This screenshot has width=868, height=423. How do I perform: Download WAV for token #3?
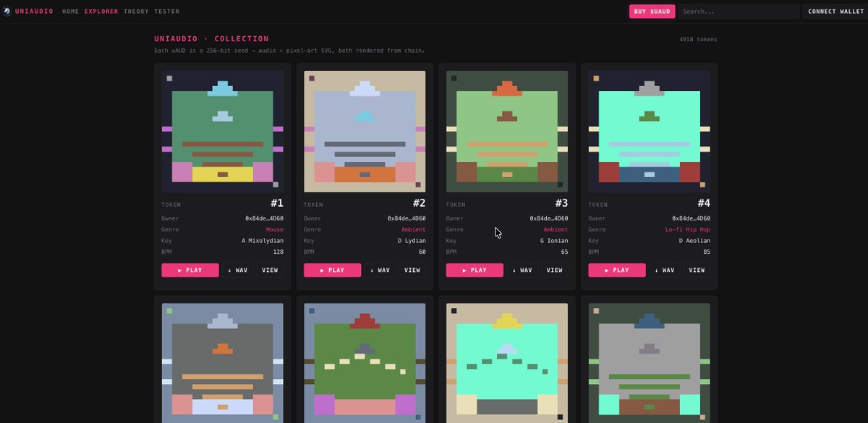(522, 270)
